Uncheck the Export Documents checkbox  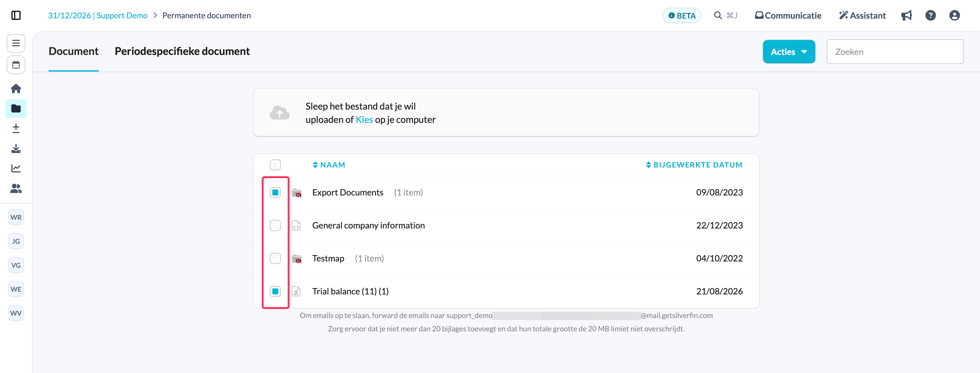(275, 192)
